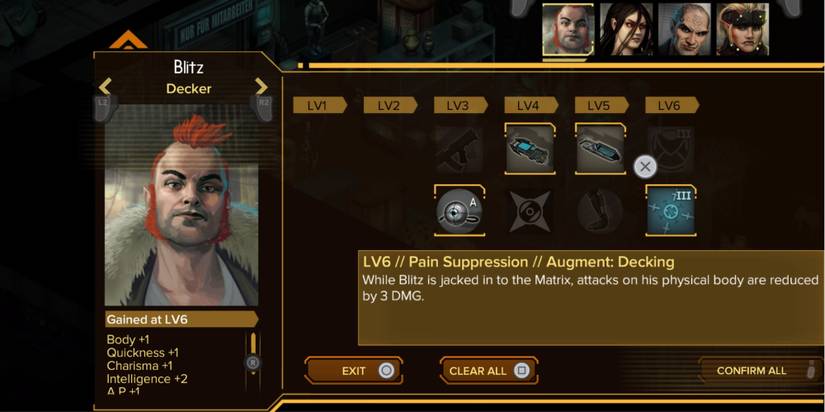This screenshot has width=825, height=412.
Task: Choose the LV4 cyberdeck upgrade icon
Action: pyautogui.click(x=530, y=149)
